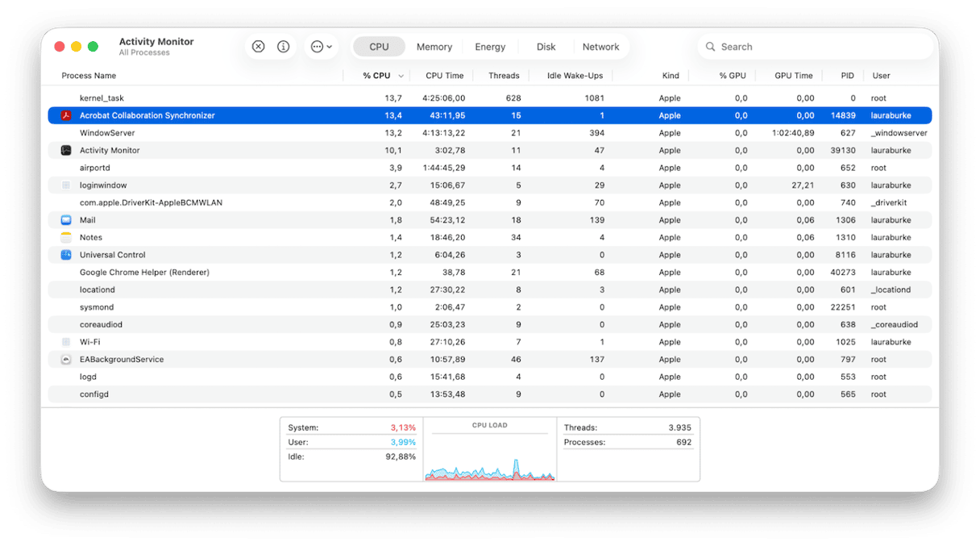Switch to the Memory tab
The image size is (980, 546).
pyautogui.click(x=434, y=47)
